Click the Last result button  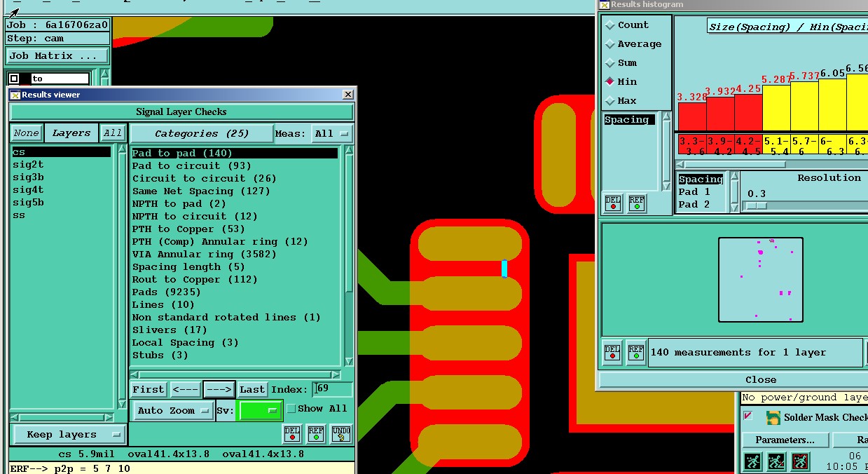252,389
